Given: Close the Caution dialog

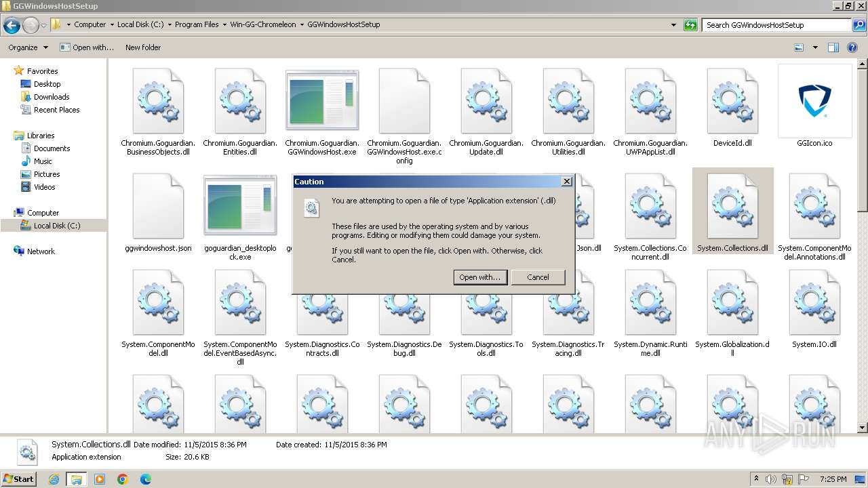Looking at the screenshot, I should click(x=567, y=182).
